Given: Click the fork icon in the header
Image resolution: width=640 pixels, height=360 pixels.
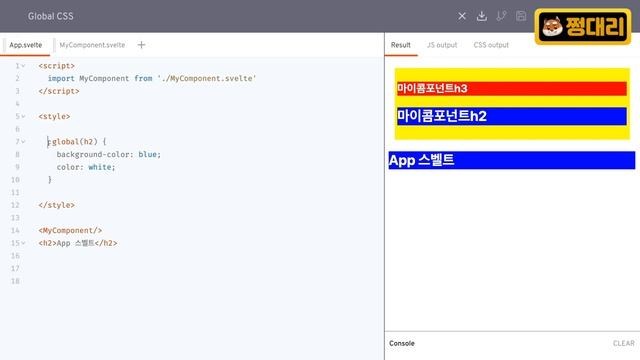Looking at the screenshot, I should (501, 16).
